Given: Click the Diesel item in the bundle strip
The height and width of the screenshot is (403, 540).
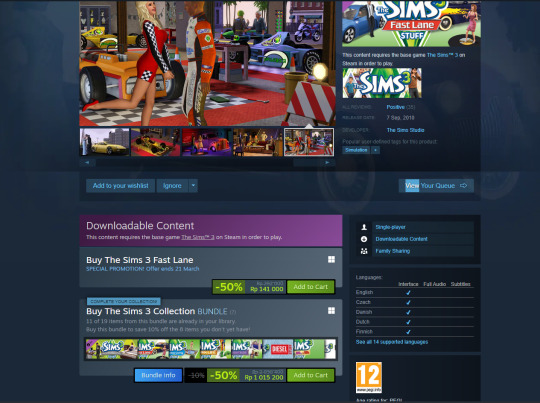Looking at the screenshot, I should pyautogui.click(x=278, y=349).
